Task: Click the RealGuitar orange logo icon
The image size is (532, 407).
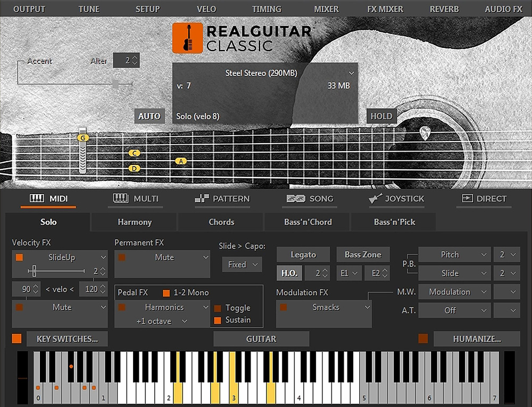Action: 188,38
